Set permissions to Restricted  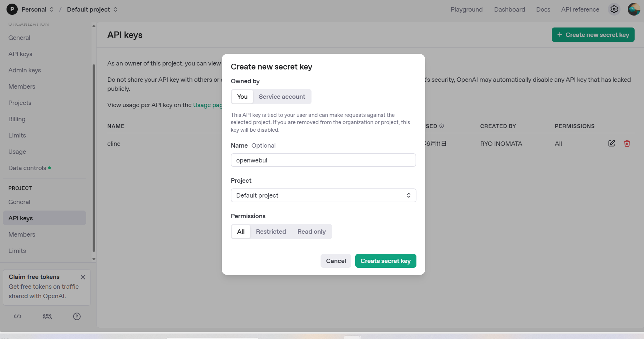pyautogui.click(x=271, y=232)
